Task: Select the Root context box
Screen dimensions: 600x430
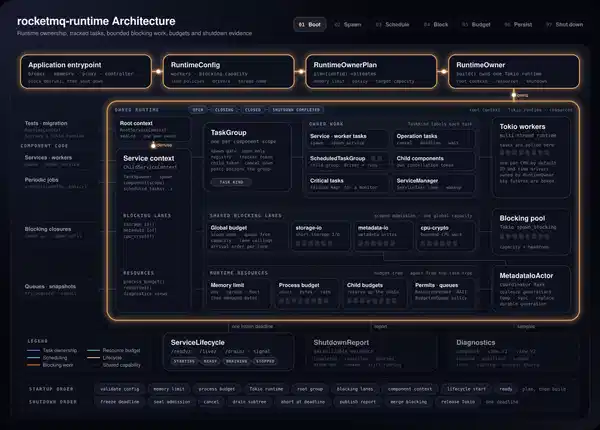Action: (x=153, y=129)
